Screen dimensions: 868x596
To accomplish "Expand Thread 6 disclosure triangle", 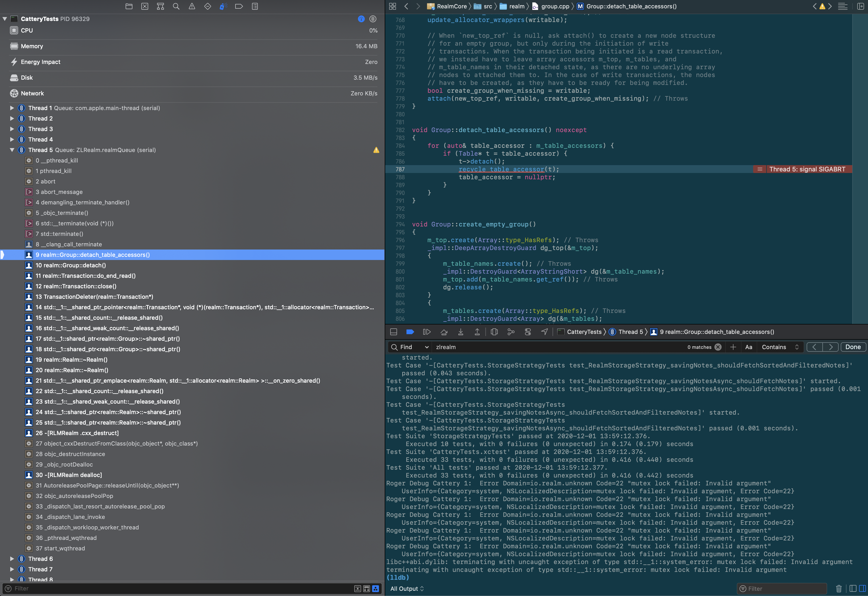I will [x=12, y=559].
